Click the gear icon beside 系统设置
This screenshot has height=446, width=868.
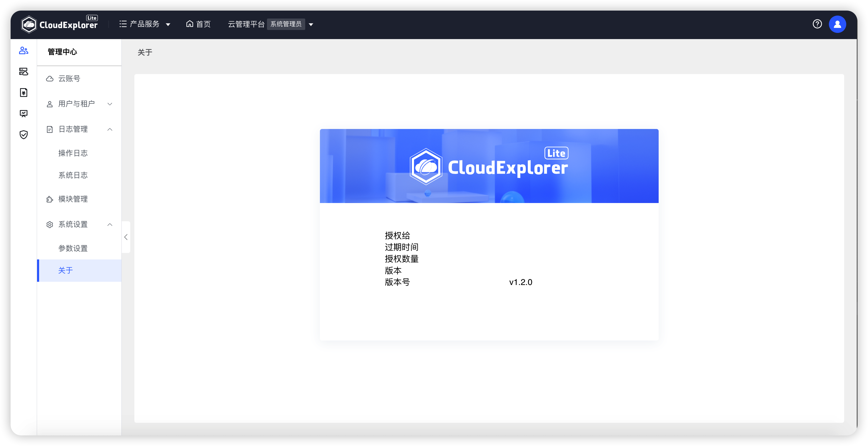click(49, 224)
